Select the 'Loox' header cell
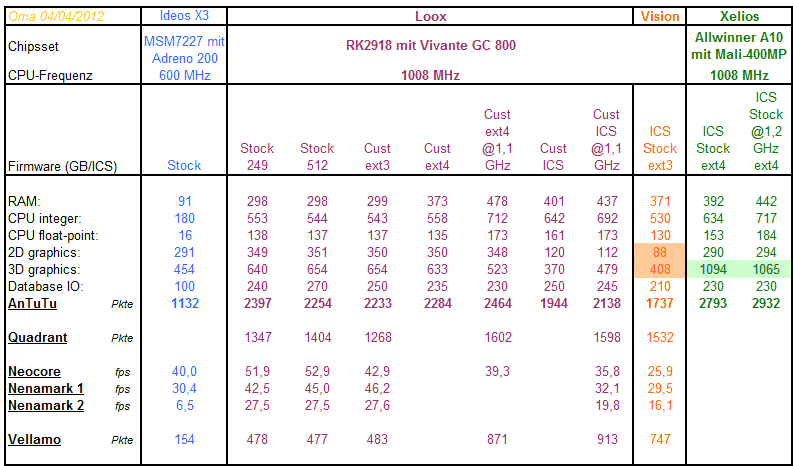 430,16
